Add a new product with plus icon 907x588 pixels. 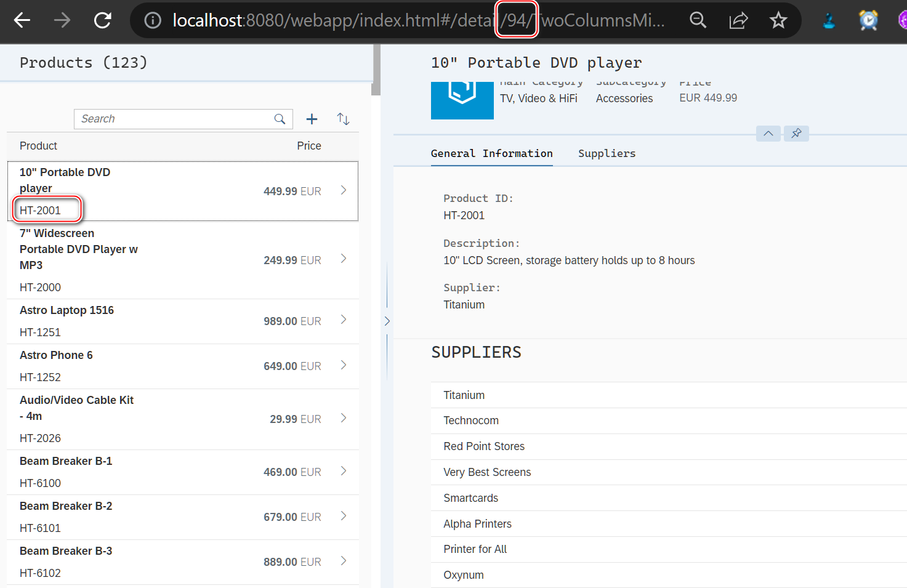point(312,119)
